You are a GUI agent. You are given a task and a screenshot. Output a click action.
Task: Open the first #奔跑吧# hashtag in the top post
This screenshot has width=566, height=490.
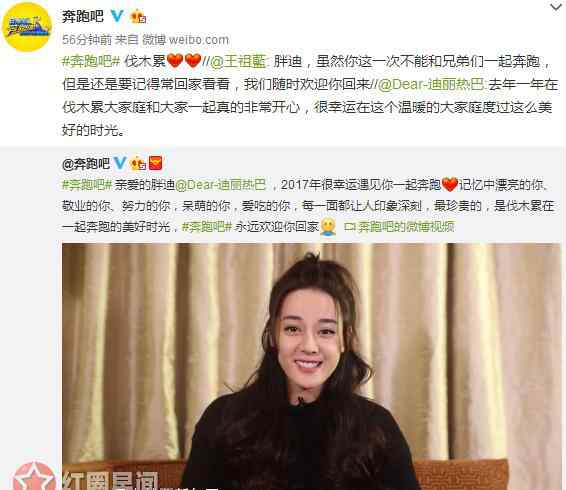(91, 61)
